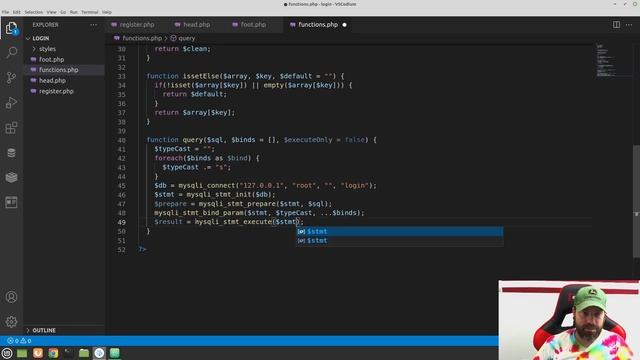Click the split editor right icon
This screenshot has width=640, height=360.
[616, 25]
